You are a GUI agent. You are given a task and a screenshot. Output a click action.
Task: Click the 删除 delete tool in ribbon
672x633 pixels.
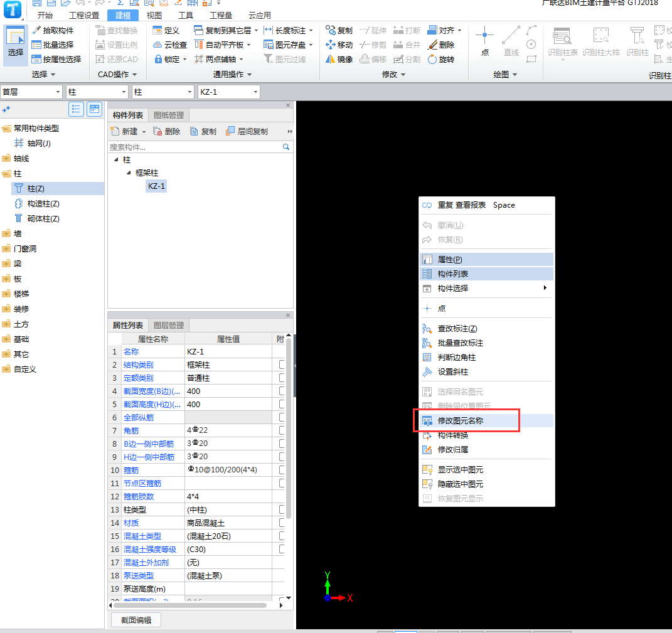coord(442,45)
